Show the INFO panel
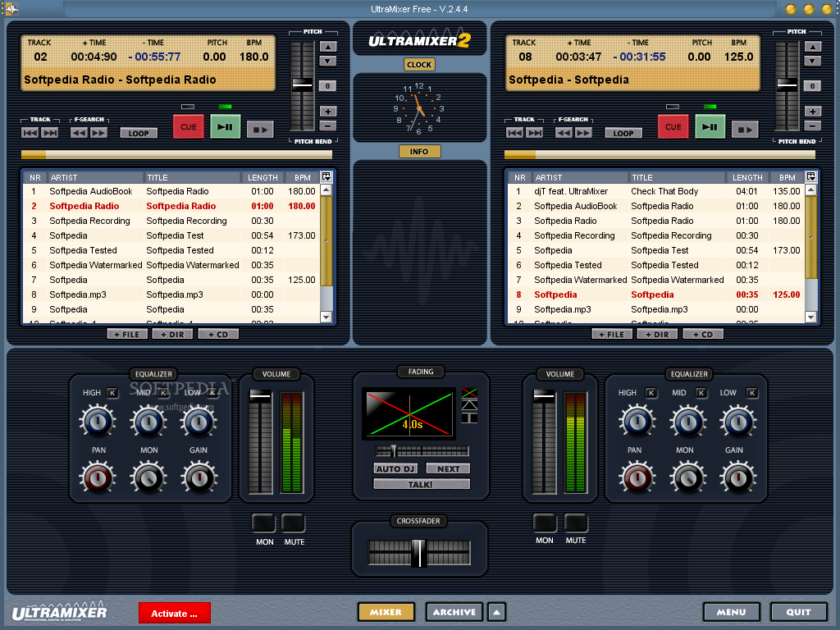The width and height of the screenshot is (840, 630). click(419, 152)
